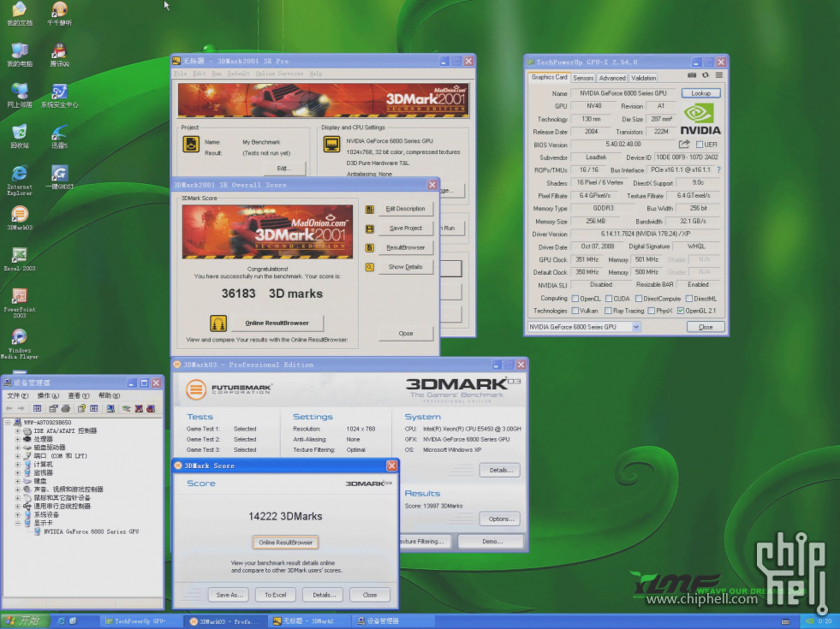The height and width of the screenshot is (629, 840).
Task: Click the Print icon in Device Manager toolbar
Action: (65, 408)
